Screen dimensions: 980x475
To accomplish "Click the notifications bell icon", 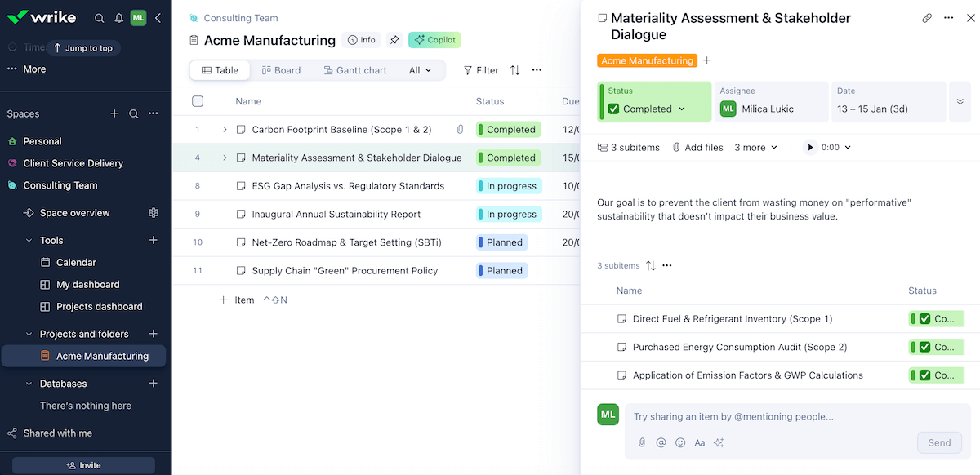I will click(x=119, y=18).
